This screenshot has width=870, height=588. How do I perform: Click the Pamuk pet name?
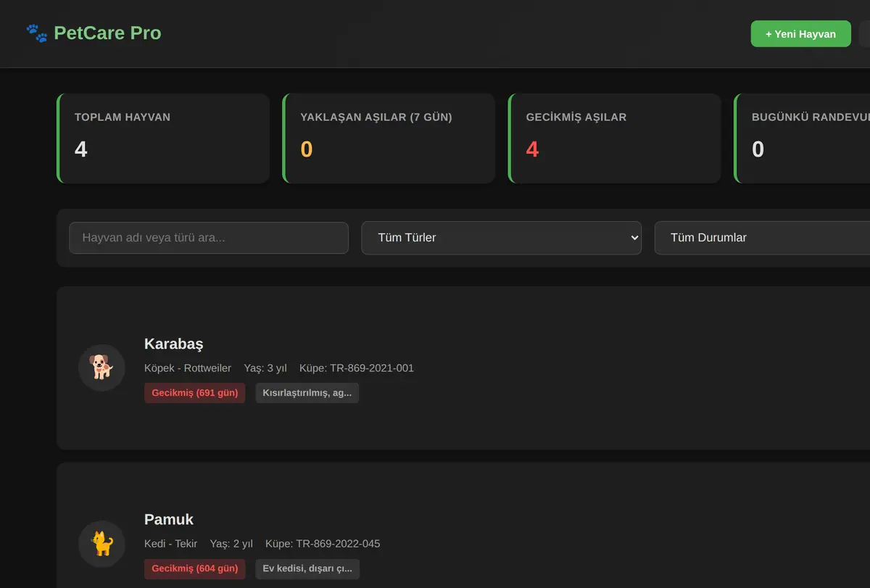click(169, 520)
